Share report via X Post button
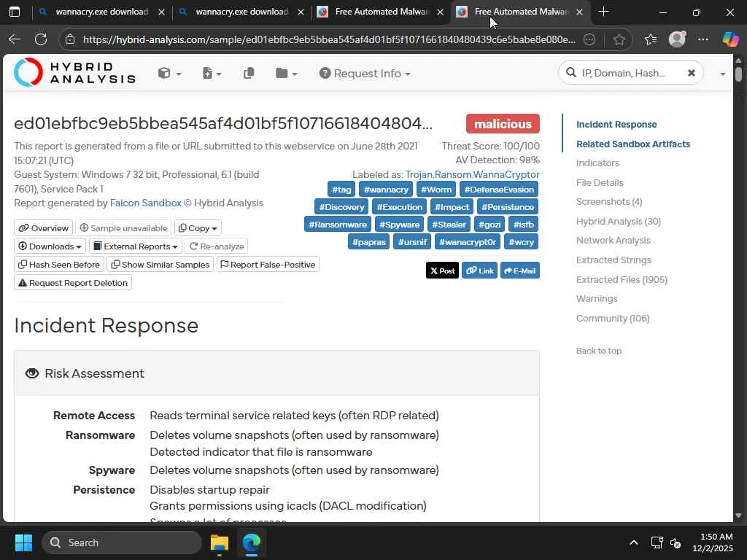 tap(442, 271)
